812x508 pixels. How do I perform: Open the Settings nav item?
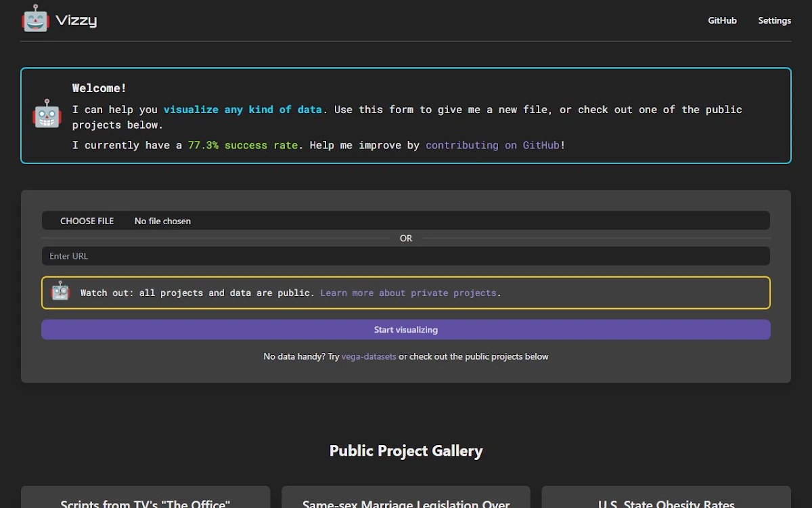point(774,20)
